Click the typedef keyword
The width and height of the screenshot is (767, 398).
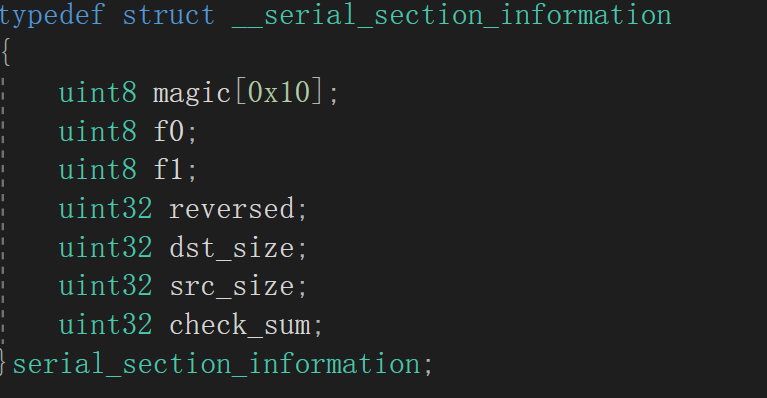click(51, 16)
